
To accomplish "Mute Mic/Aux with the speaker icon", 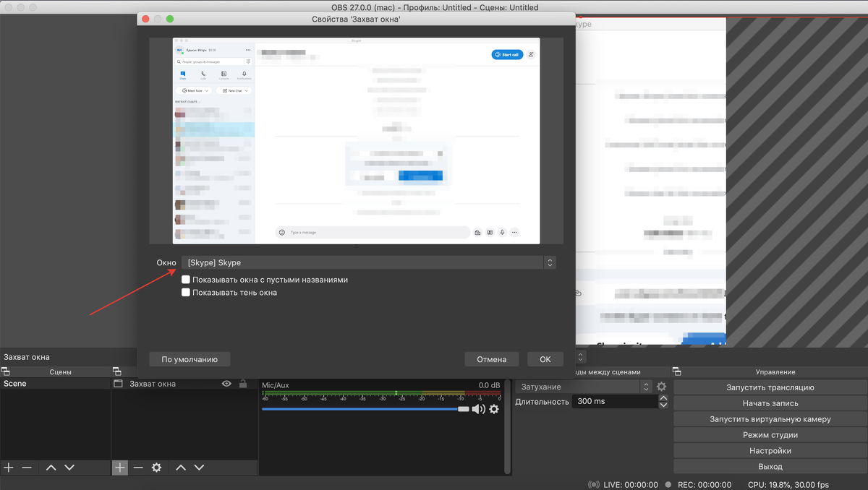I will (478, 409).
